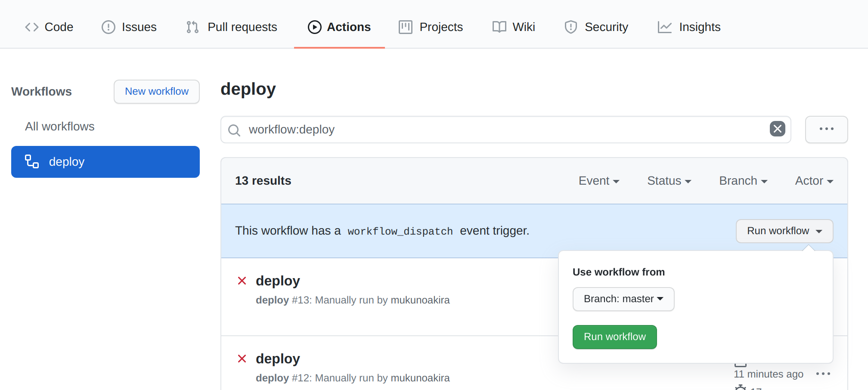Expand the Branch filter dropdown
The image size is (868, 390).
point(743,181)
